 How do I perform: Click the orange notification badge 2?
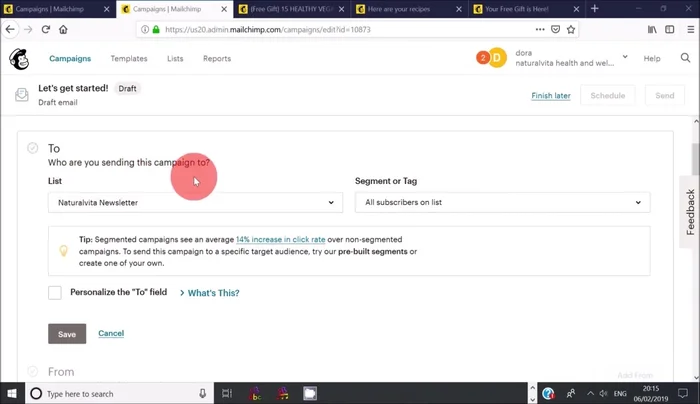point(483,58)
